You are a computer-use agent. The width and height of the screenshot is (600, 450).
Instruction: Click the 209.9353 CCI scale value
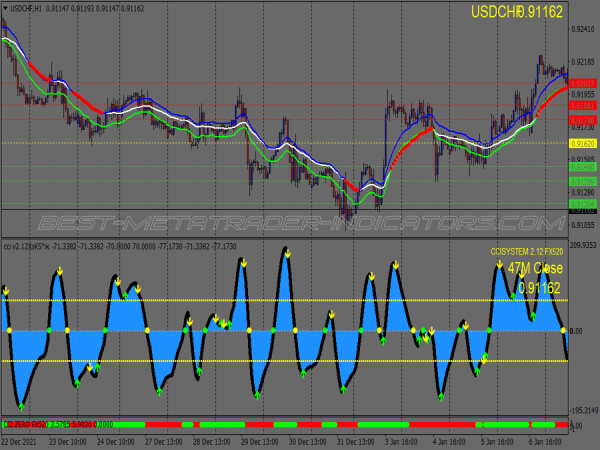click(x=584, y=245)
